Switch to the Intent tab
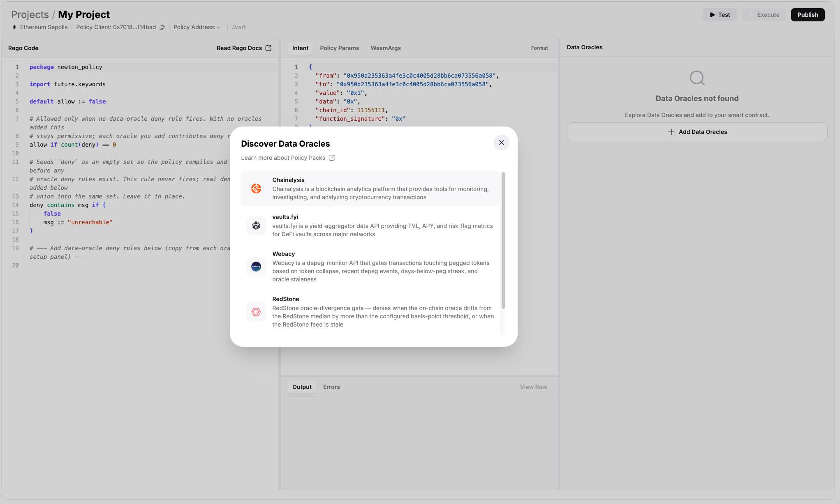Screen dimensions: 840x504 [x=300, y=48]
